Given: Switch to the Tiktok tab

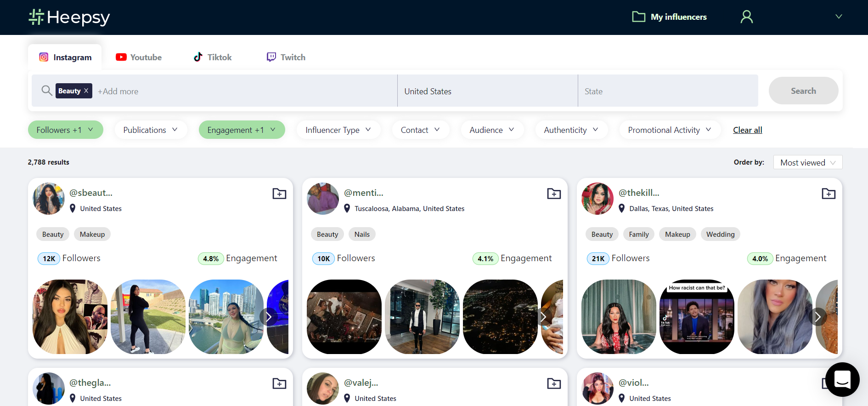Looking at the screenshot, I should 213,57.
